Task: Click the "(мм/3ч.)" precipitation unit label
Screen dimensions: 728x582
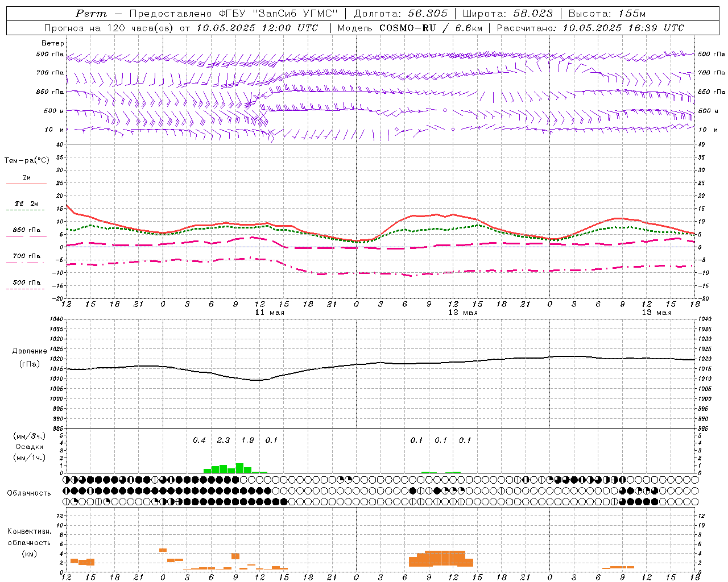Action: pyautogui.click(x=30, y=436)
